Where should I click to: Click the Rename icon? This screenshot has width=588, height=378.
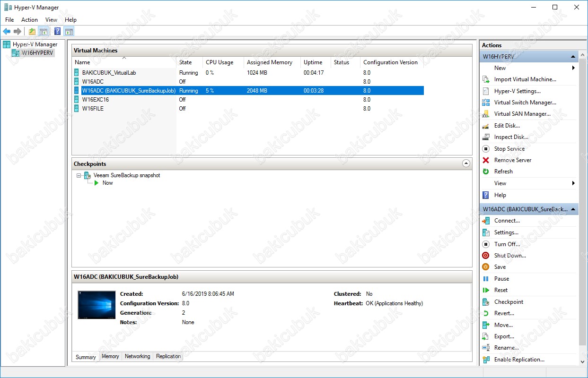(485, 348)
